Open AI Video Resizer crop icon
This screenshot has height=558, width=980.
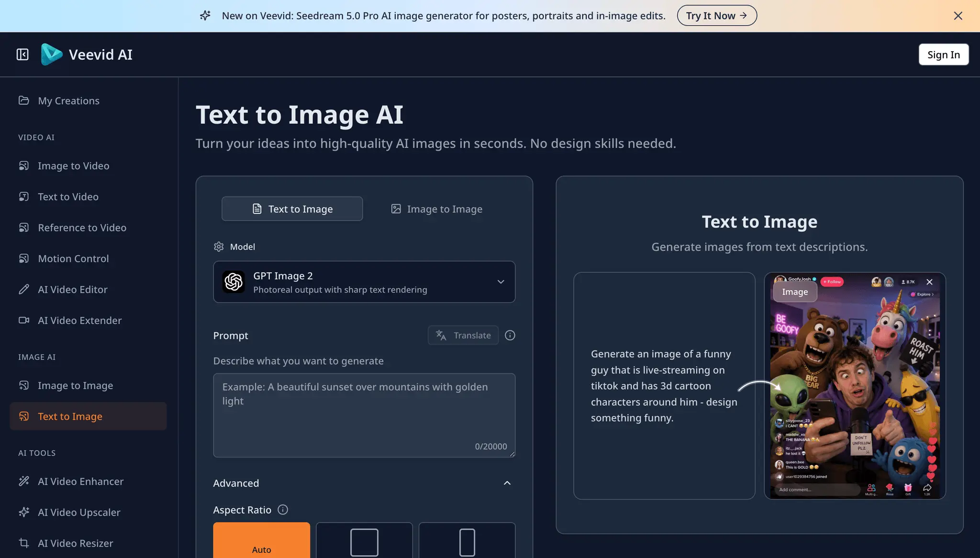click(24, 543)
